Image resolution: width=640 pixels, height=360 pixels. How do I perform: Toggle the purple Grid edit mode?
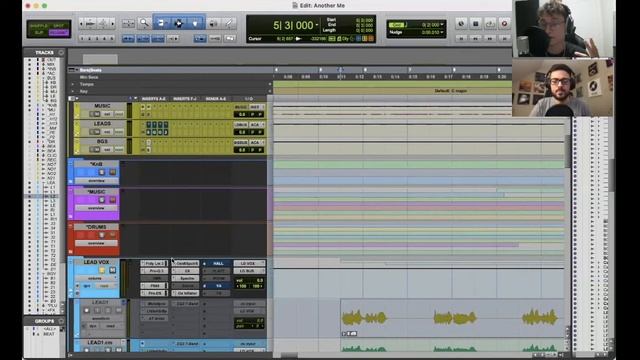[x=59, y=33]
